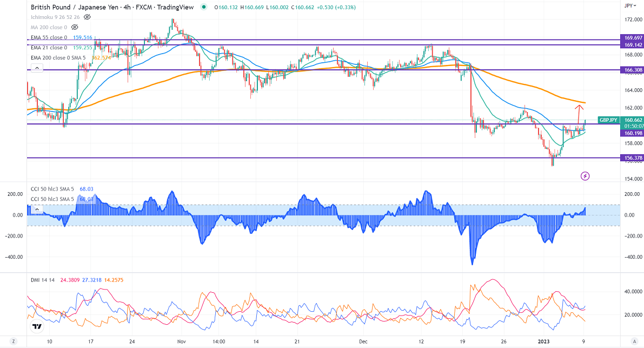Image resolution: width=644 pixels, height=348 pixels.
Task: Click the 40.0000 DMI scale label
Action: 633,292
